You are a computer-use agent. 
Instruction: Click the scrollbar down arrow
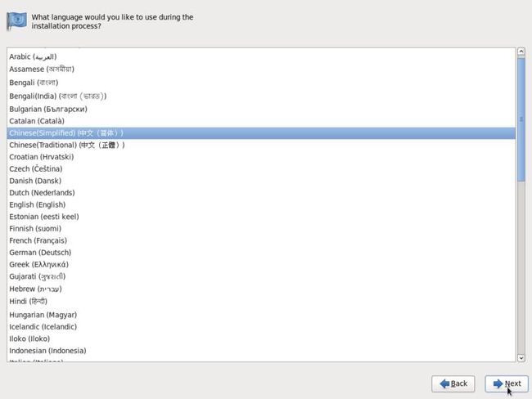click(x=521, y=357)
